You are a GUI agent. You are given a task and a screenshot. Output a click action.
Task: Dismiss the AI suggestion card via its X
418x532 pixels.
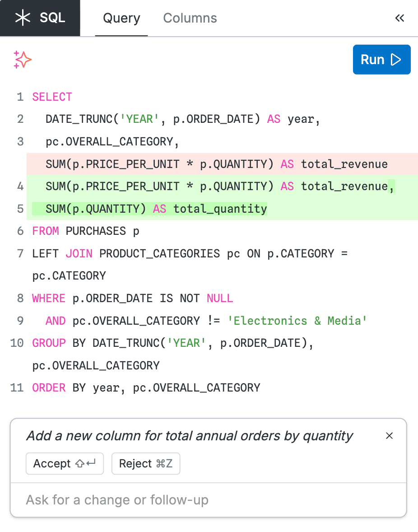click(x=389, y=436)
